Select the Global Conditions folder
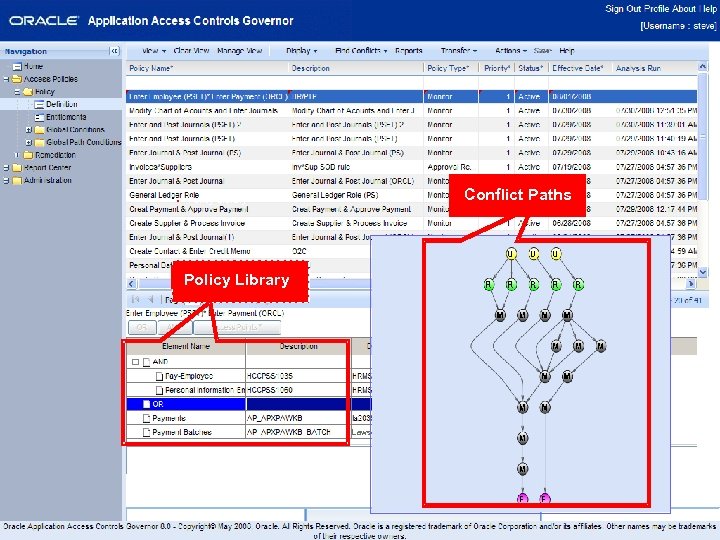The height and width of the screenshot is (540, 720). click(x=75, y=130)
